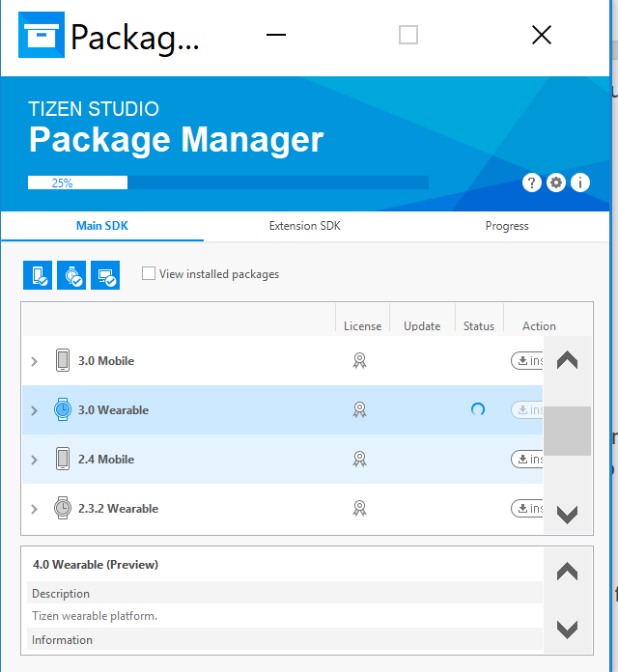The height and width of the screenshot is (672, 618).
Task: Open the info icon in header
Action: pos(580,183)
